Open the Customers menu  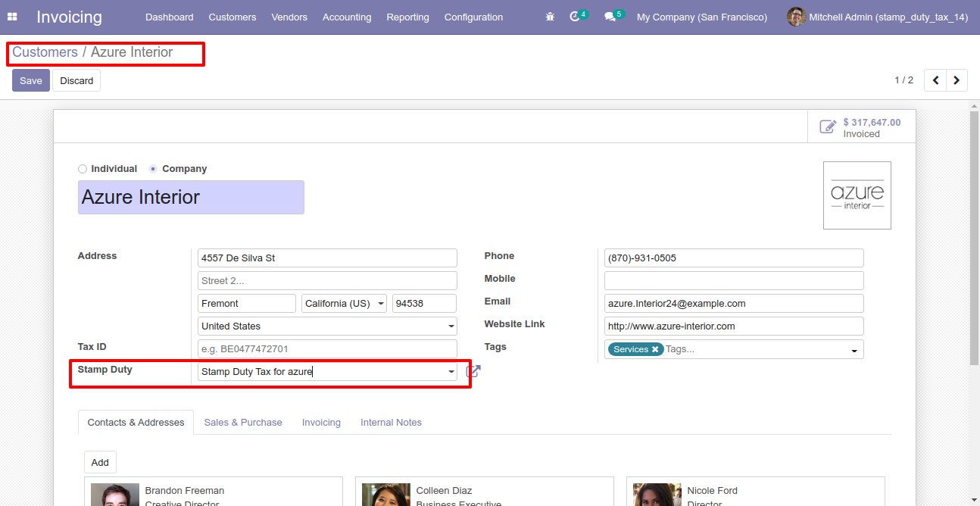(233, 17)
